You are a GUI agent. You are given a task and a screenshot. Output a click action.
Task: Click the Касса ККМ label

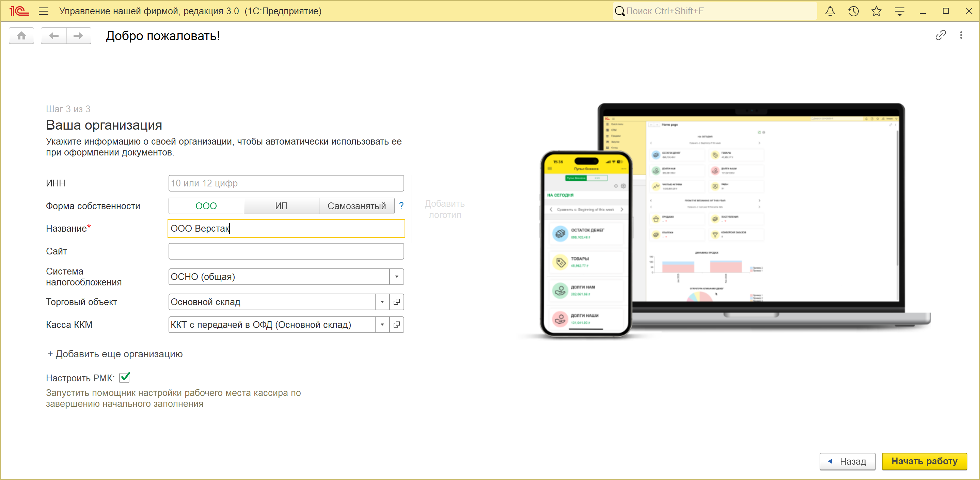(x=69, y=325)
